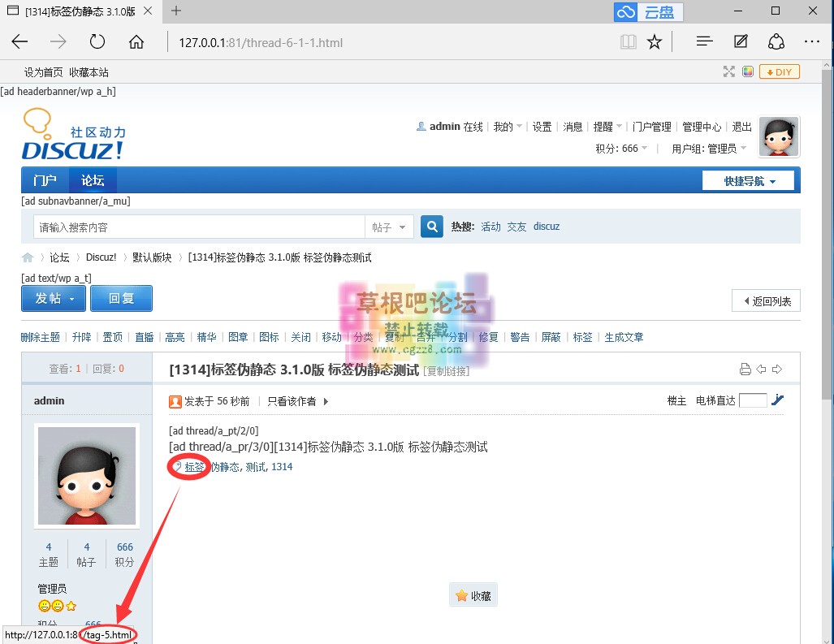Open the 伪静态 tag link

[x=225, y=467]
